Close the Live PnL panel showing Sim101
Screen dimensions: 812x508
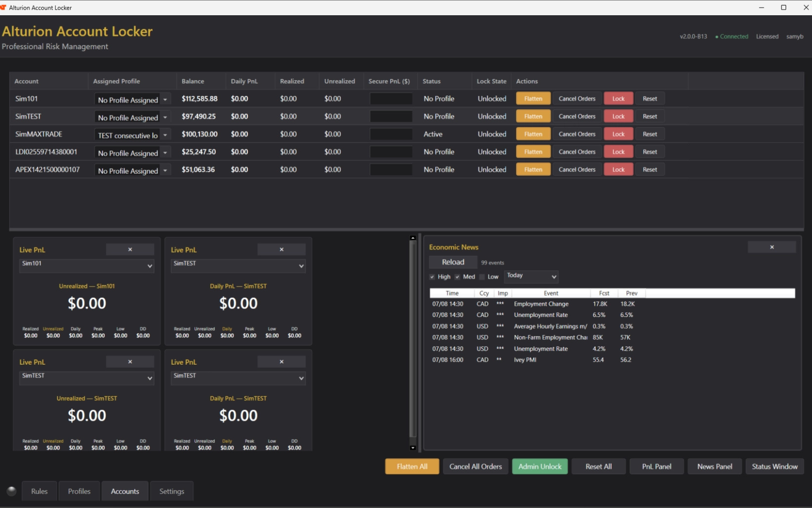tap(130, 249)
